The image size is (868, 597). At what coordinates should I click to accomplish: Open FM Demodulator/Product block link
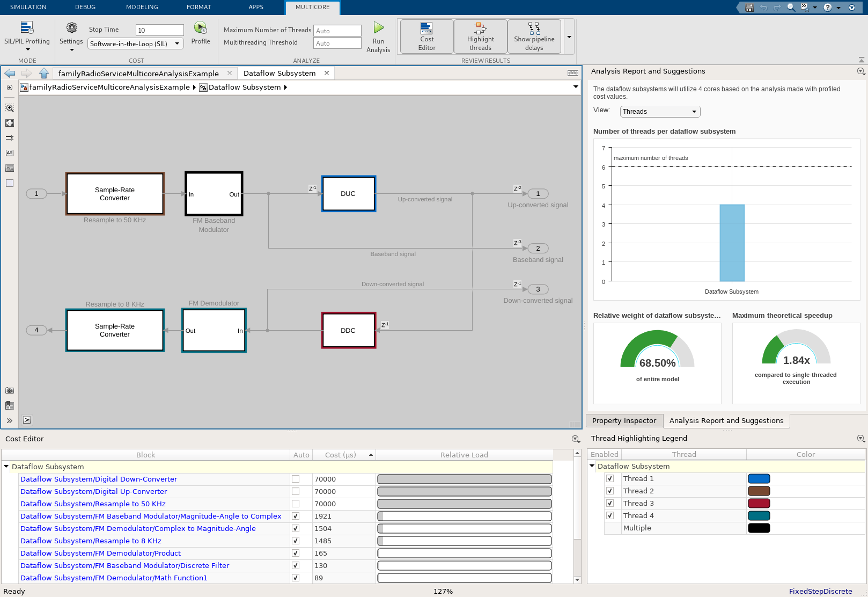[x=100, y=553]
